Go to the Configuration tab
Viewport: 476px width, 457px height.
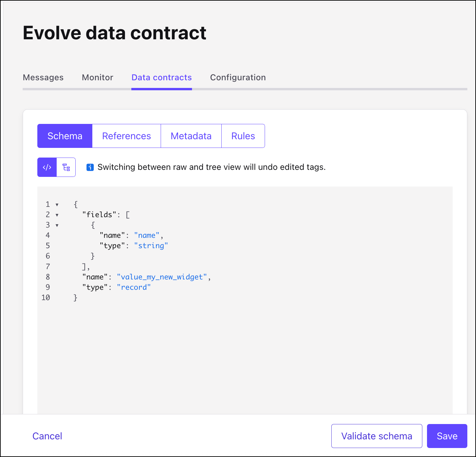[238, 78]
